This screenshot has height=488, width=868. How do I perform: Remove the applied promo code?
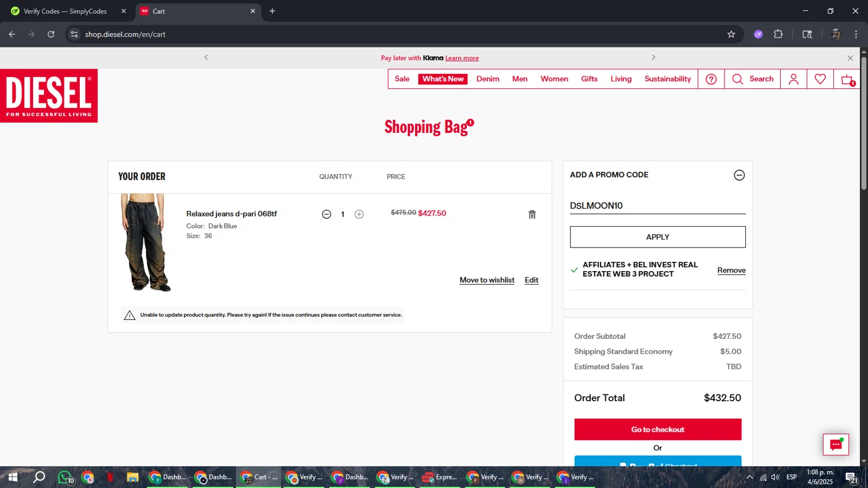731,270
